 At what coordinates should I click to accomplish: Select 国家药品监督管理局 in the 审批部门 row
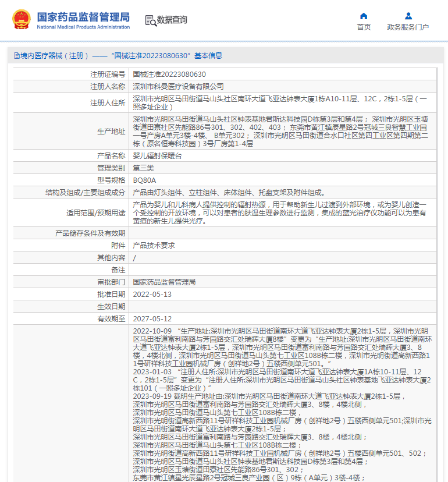(164, 282)
